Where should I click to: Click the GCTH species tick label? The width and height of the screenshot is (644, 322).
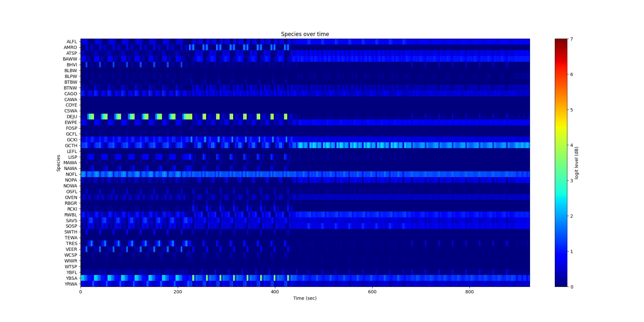coord(71,146)
